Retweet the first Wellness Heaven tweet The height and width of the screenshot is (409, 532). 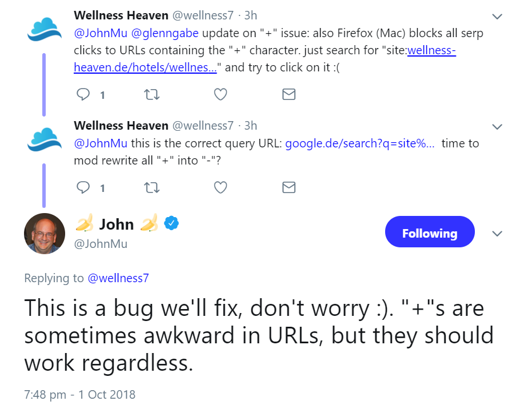pyautogui.click(x=151, y=94)
